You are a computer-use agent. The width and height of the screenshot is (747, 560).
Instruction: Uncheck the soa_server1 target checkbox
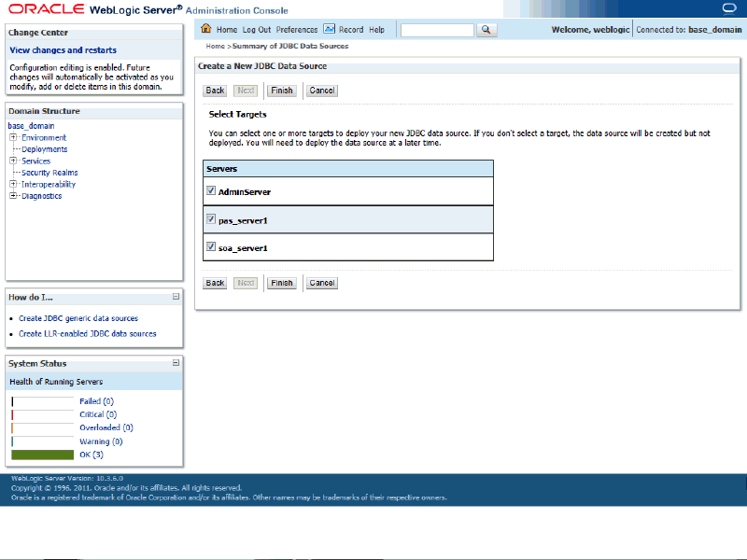211,246
